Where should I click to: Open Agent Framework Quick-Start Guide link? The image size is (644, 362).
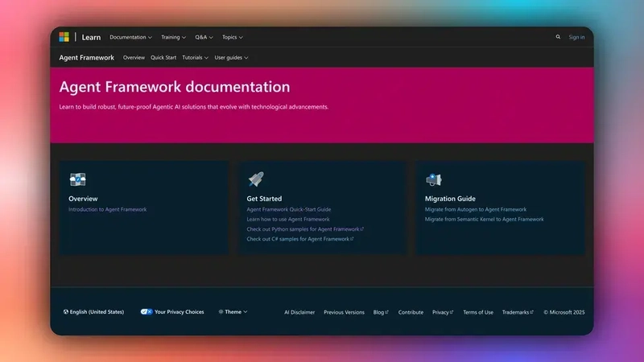coord(289,209)
